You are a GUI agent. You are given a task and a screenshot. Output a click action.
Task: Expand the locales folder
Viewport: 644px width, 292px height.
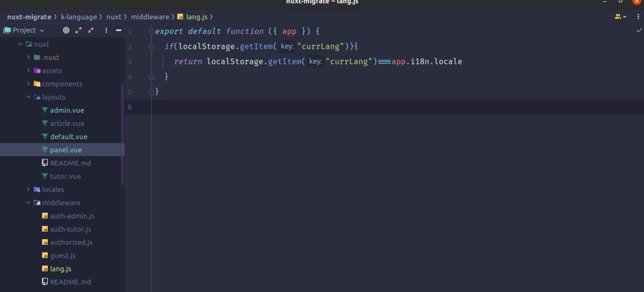[28, 189]
